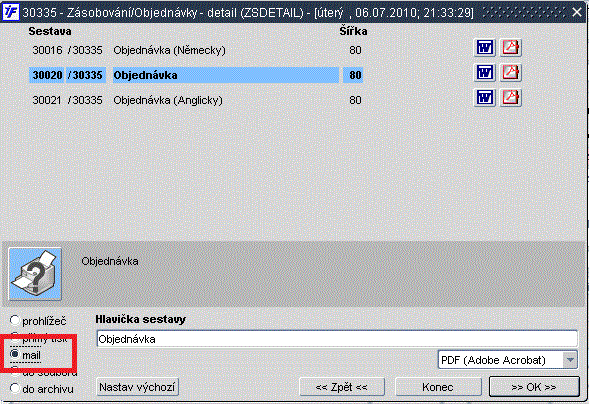The image size is (589, 404).
Task: Click width value 80 in Německy row
Action: pyautogui.click(x=355, y=50)
